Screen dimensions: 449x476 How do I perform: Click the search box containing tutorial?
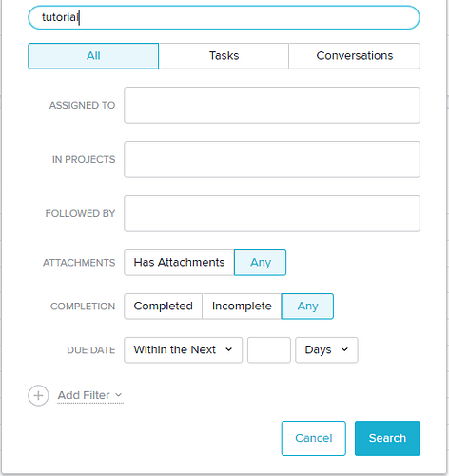click(x=224, y=17)
